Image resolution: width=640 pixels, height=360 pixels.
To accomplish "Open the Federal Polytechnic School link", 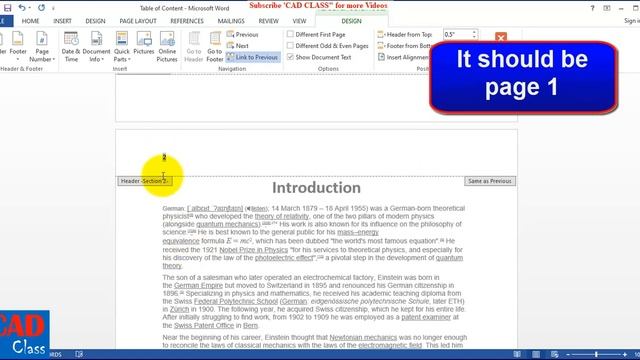I will point(236,301).
